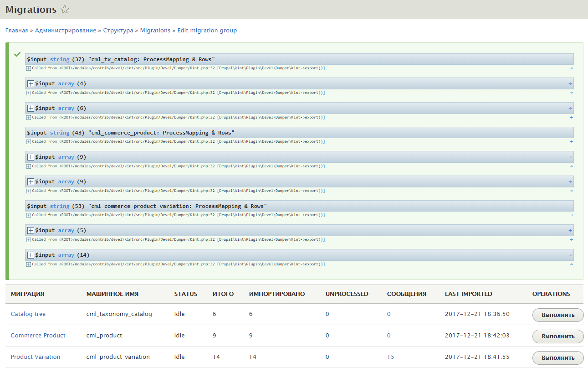Open the Commerce Product migration
Screen dimensions: 588x378
click(x=38, y=335)
